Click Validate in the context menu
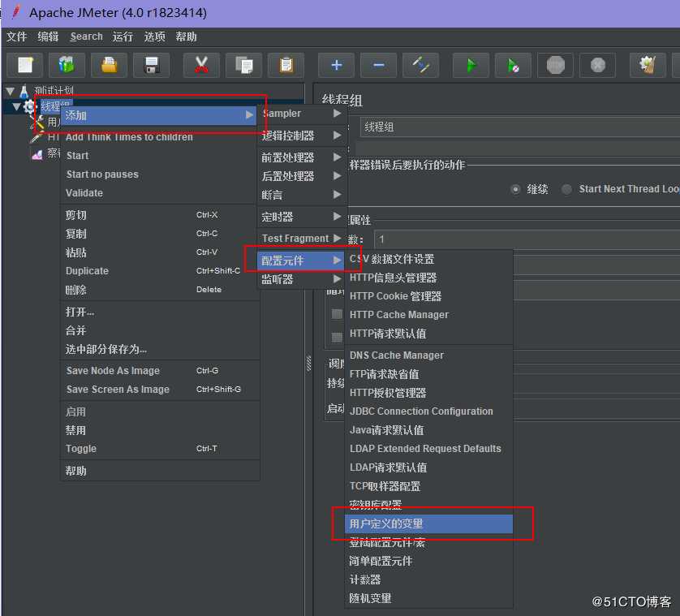The height and width of the screenshot is (616, 680). (x=160, y=193)
